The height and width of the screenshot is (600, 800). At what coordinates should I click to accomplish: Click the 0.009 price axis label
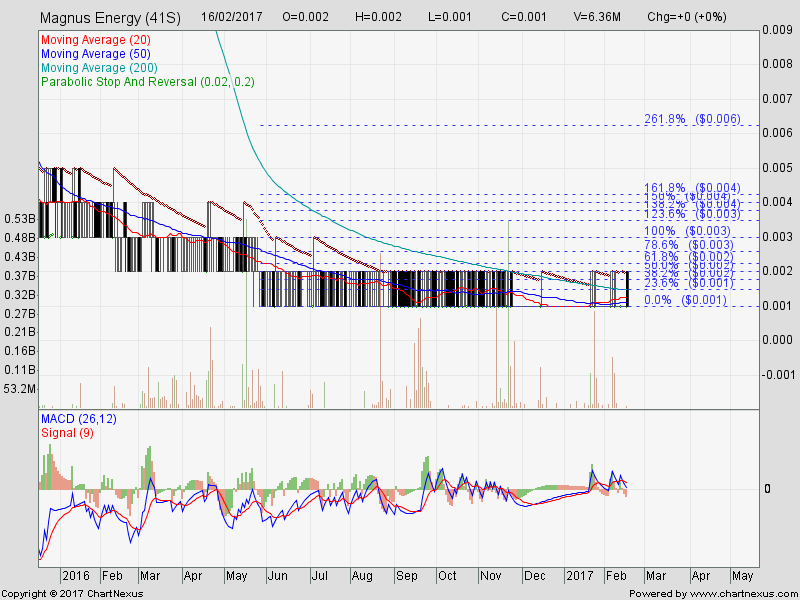[778, 30]
